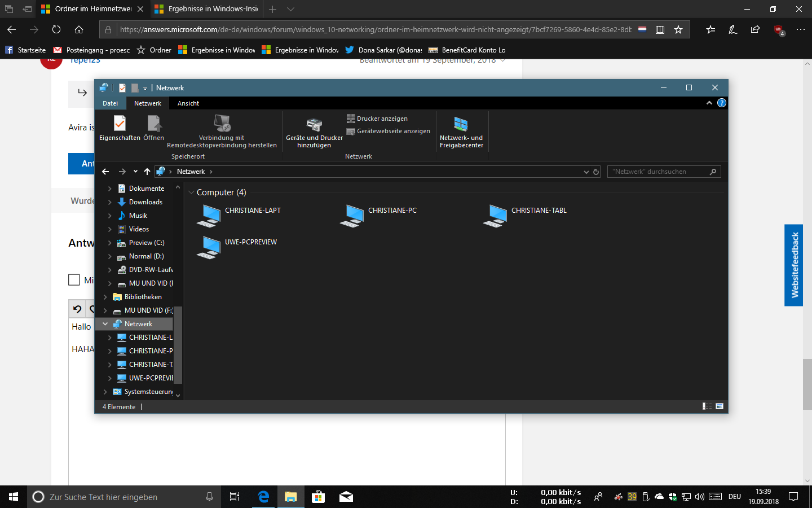Switch to the Ansicht ribbon tab
The width and height of the screenshot is (812, 508).
188,103
